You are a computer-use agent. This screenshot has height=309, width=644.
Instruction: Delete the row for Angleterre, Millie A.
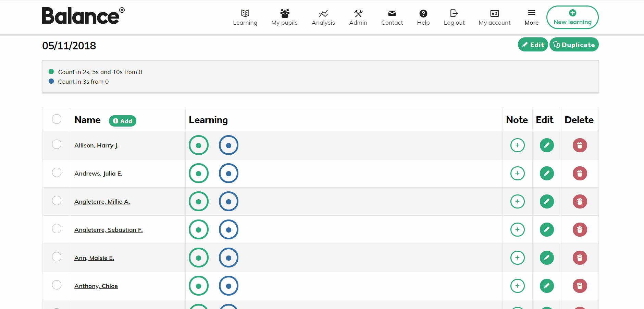coord(580,201)
